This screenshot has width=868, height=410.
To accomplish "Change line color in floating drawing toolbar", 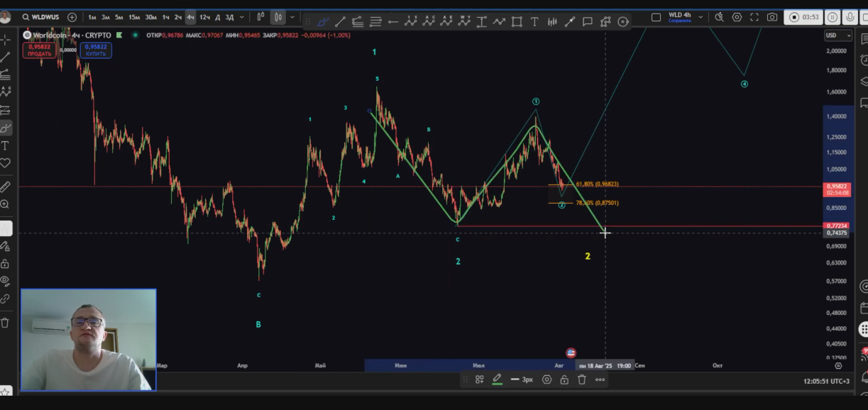I will (497, 379).
